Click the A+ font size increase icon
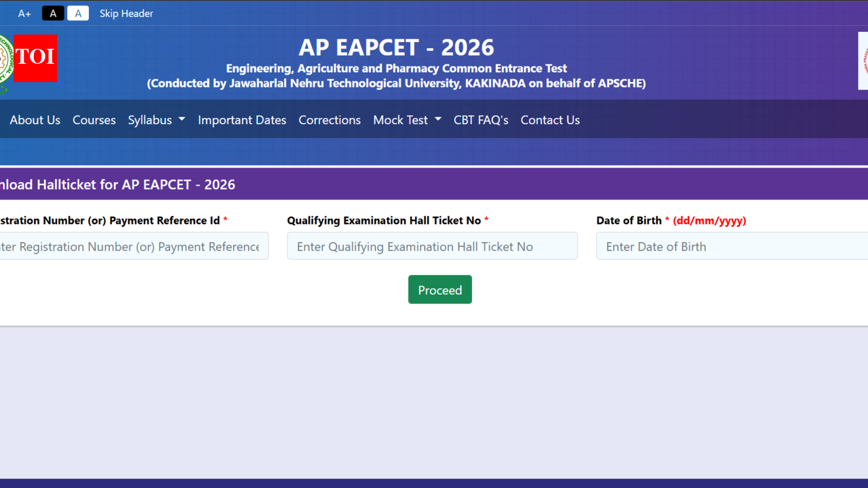 (24, 13)
